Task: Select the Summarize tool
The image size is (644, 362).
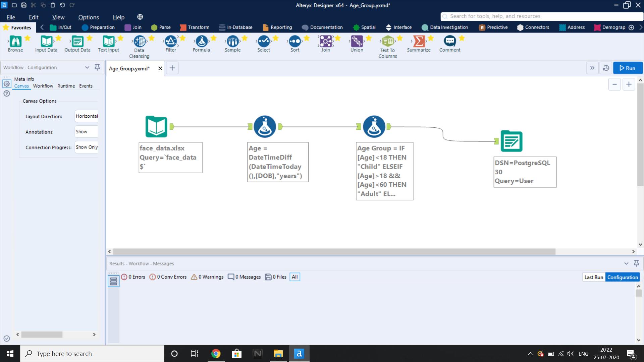Action: click(419, 43)
